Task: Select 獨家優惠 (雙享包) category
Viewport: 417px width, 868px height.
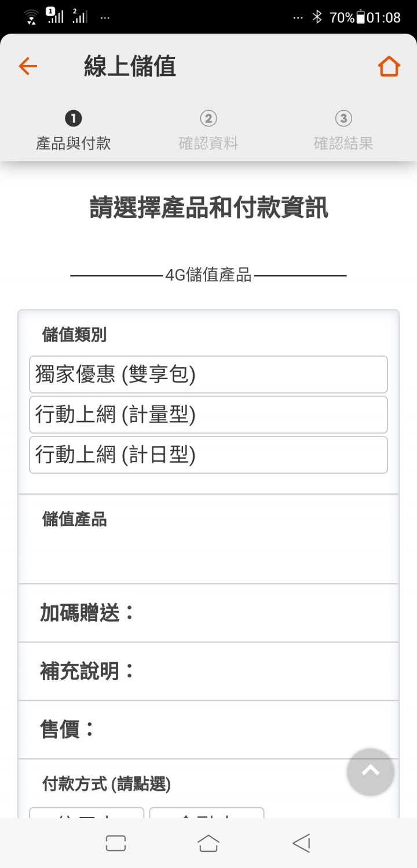Action: click(209, 375)
